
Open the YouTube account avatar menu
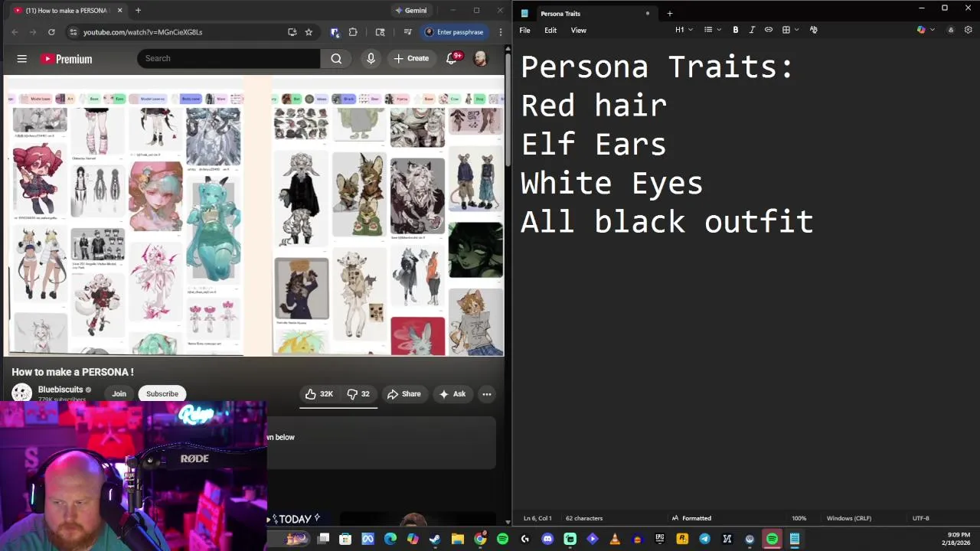tap(480, 58)
